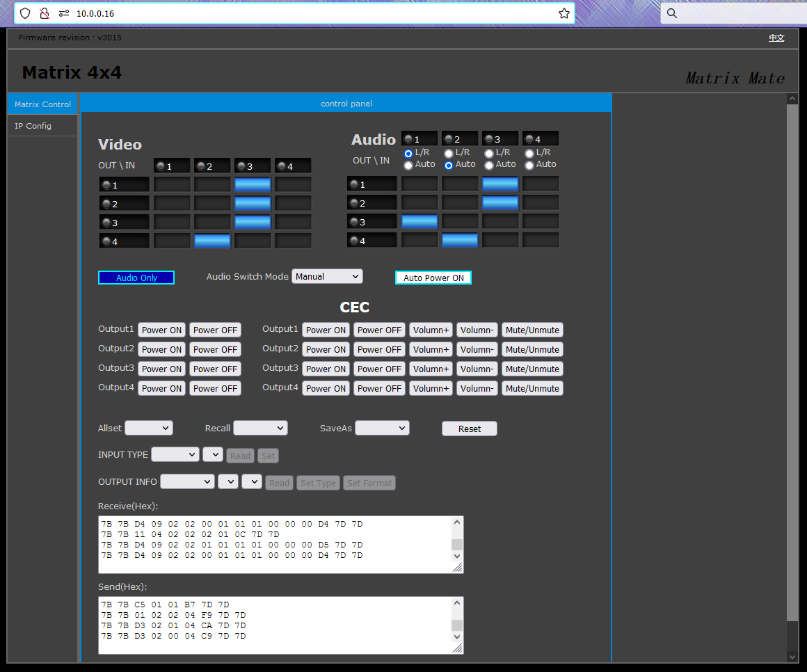Select Auto mode for Audio input 4
The width and height of the screenshot is (807, 672).
pyautogui.click(x=529, y=164)
